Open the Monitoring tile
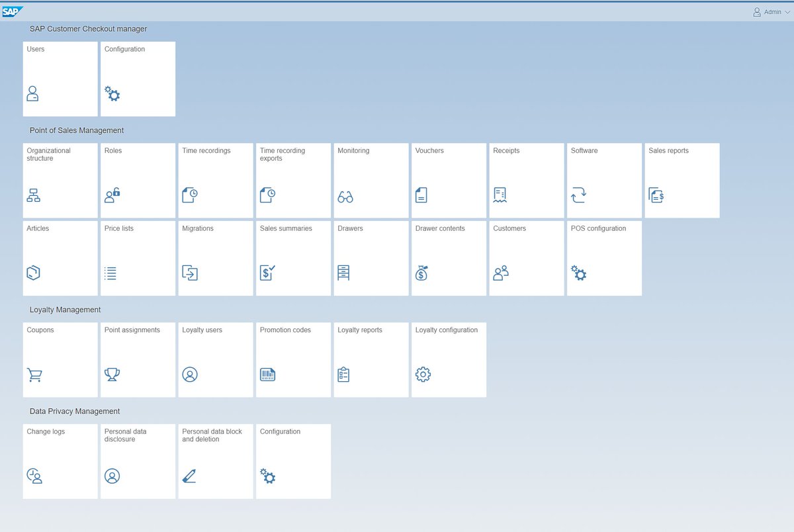 [371, 181]
